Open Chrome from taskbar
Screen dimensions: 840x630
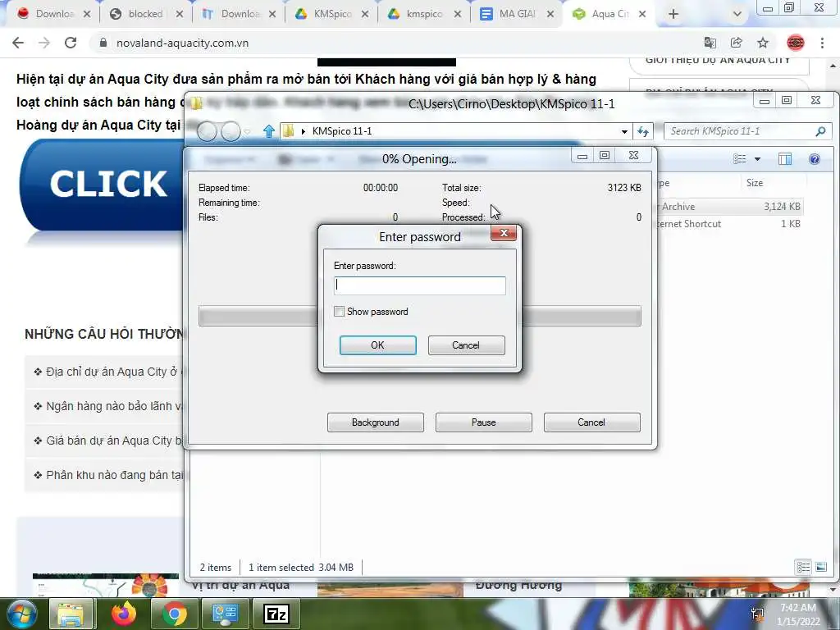coord(175,614)
